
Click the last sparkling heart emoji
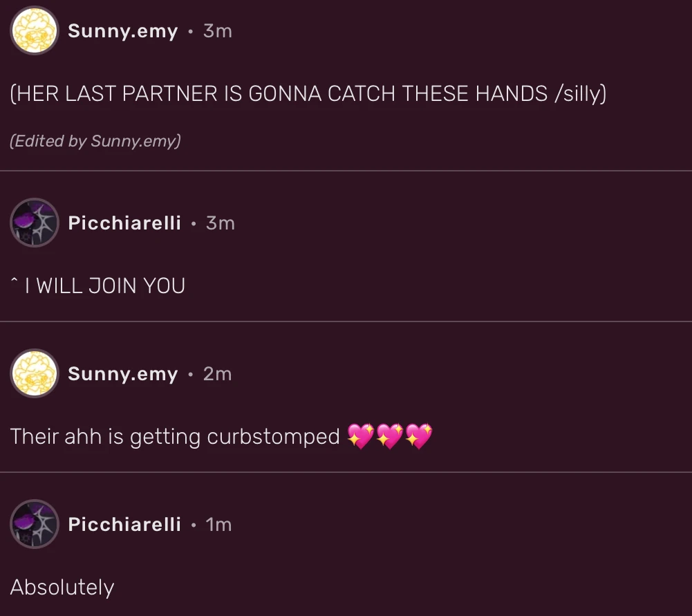419,436
